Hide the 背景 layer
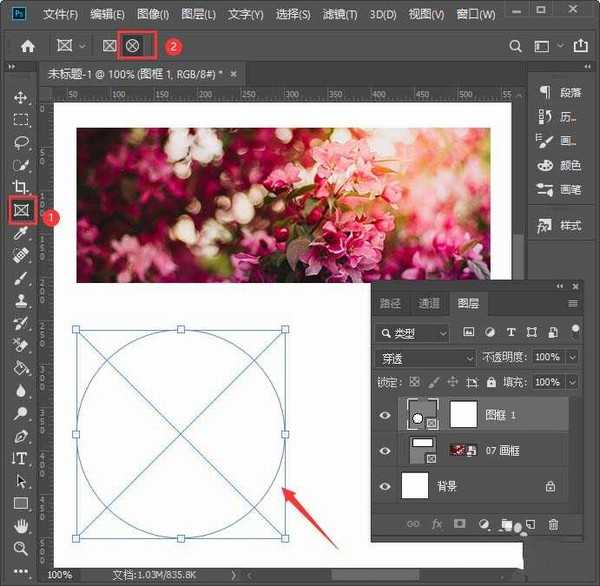The height and width of the screenshot is (586, 600). [x=385, y=486]
